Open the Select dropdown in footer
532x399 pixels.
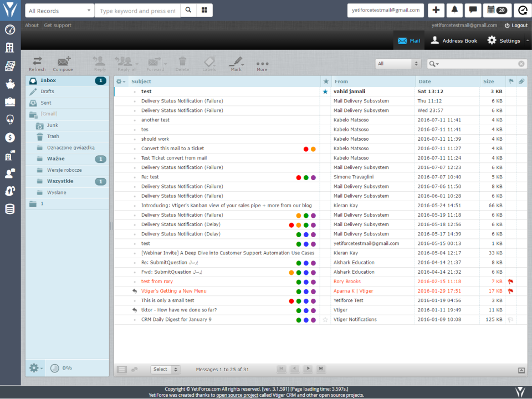click(165, 369)
